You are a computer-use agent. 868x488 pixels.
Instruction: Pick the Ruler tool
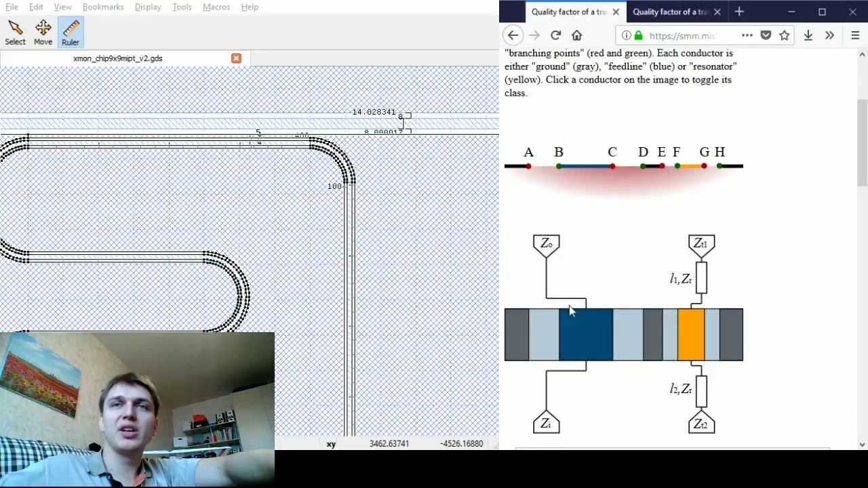tap(71, 33)
